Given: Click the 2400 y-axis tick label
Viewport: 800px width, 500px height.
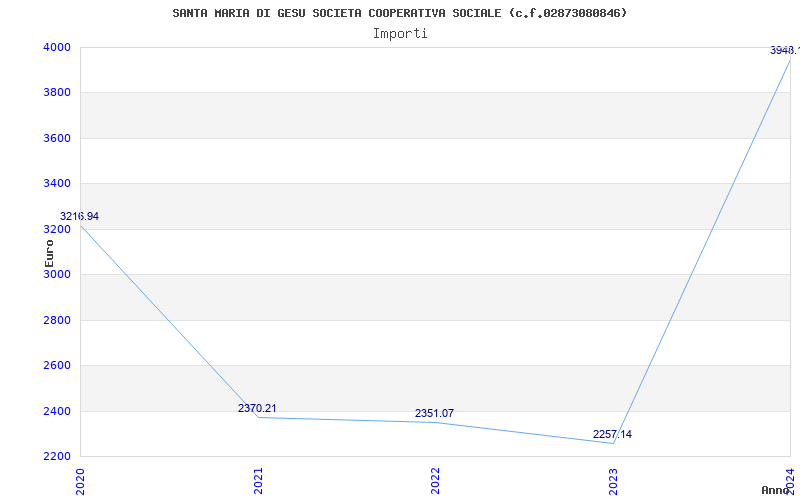Looking at the screenshot, I should 57,411.
